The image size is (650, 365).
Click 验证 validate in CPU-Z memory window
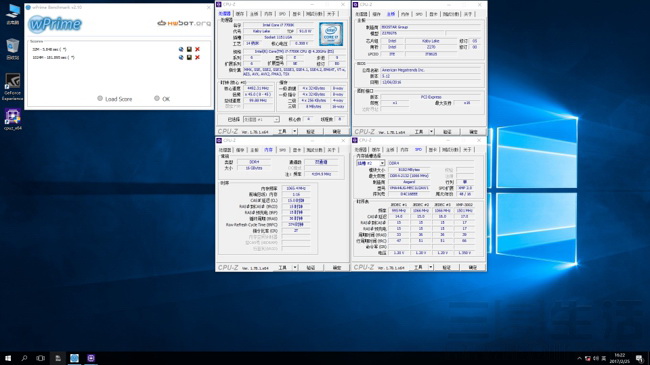click(310, 268)
